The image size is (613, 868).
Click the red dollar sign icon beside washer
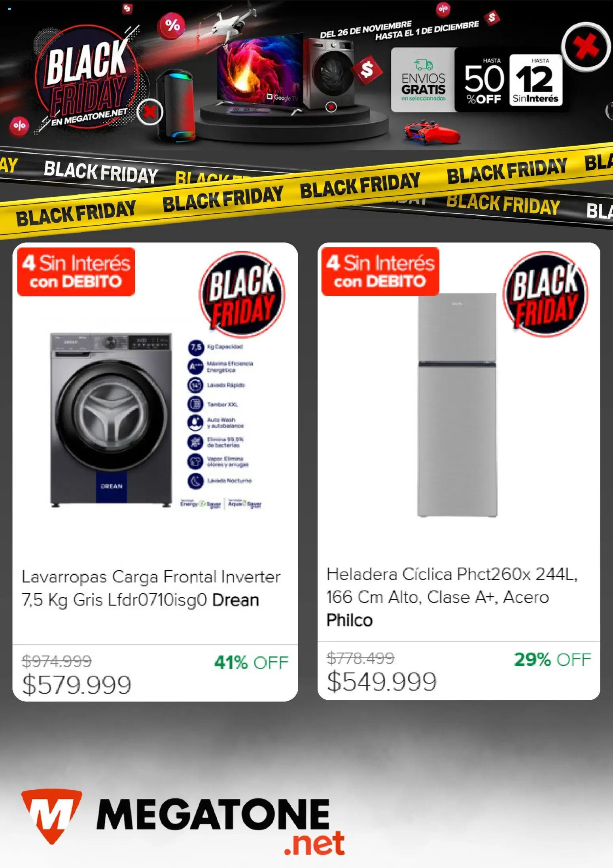click(367, 70)
